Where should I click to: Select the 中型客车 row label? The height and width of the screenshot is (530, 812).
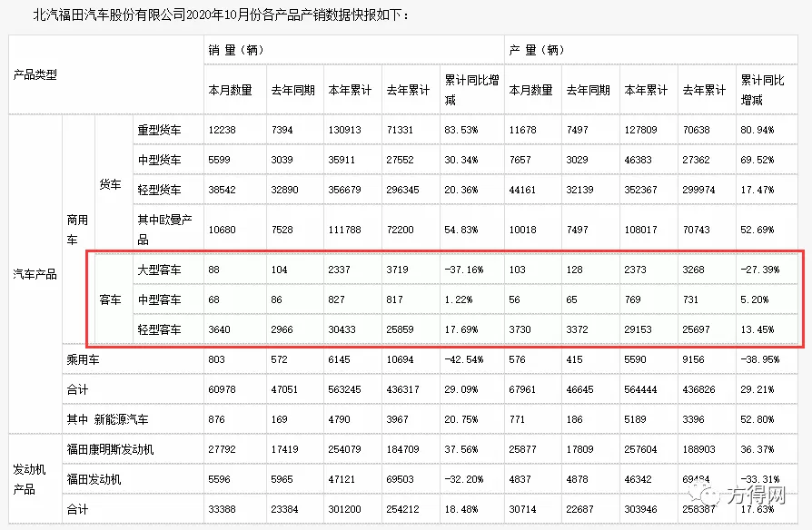point(160,299)
